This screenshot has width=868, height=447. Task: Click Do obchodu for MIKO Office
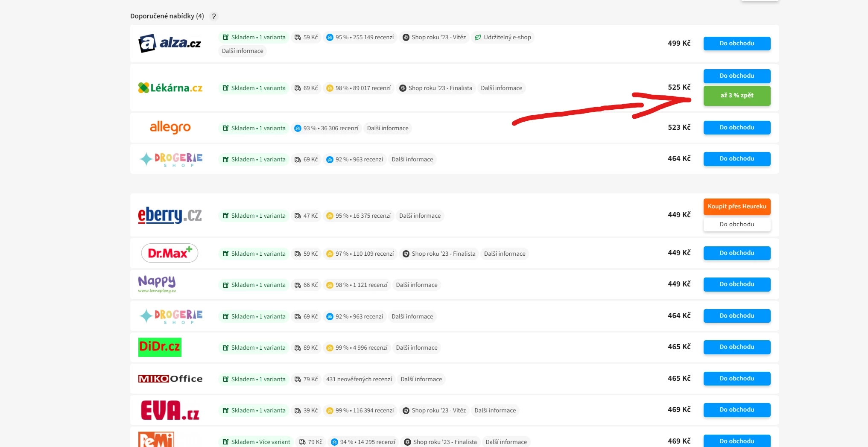(x=737, y=379)
